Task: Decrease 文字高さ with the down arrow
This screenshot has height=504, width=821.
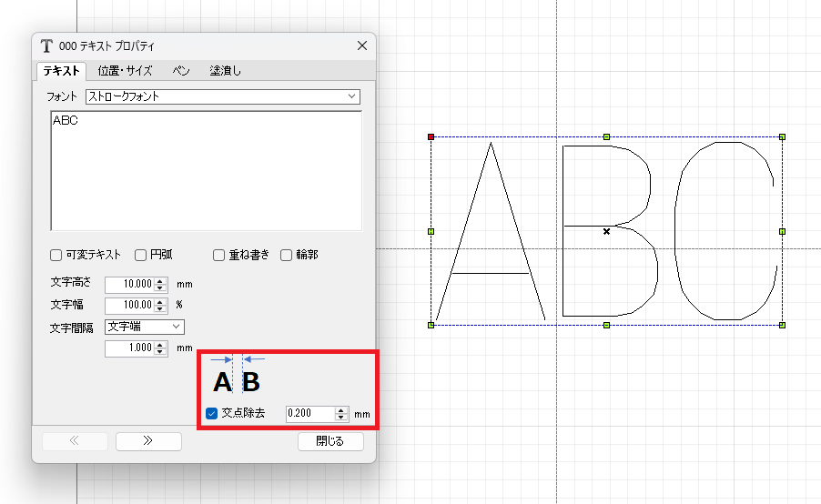Action: 161,287
